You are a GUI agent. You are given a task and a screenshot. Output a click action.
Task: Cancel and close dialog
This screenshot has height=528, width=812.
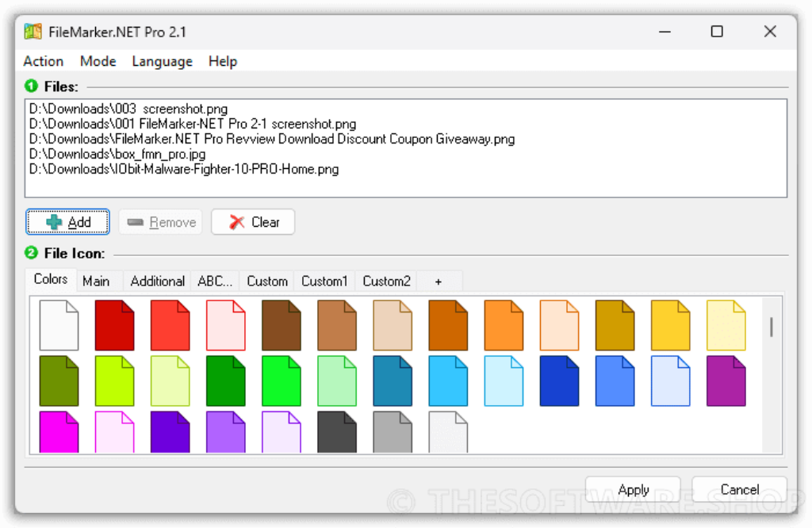[x=740, y=489]
